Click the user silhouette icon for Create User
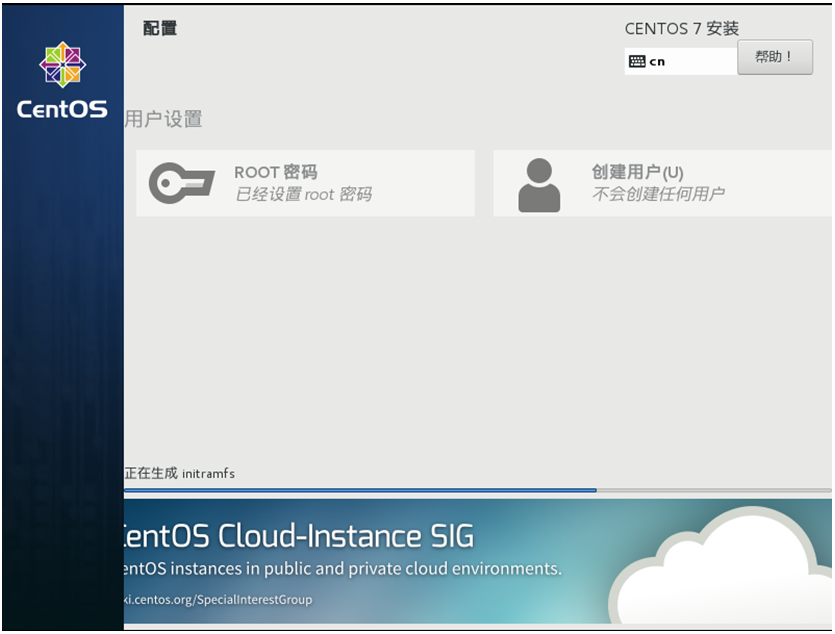The width and height of the screenshot is (835, 634). 539,185
